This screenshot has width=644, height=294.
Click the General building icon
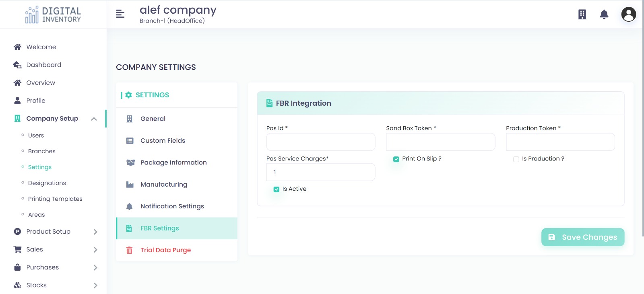click(x=129, y=119)
